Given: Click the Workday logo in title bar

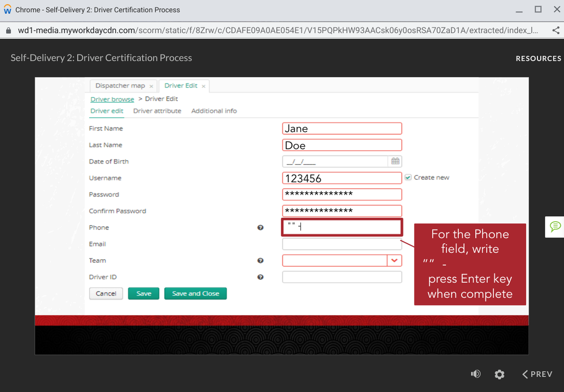Looking at the screenshot, I should (7, 10).
